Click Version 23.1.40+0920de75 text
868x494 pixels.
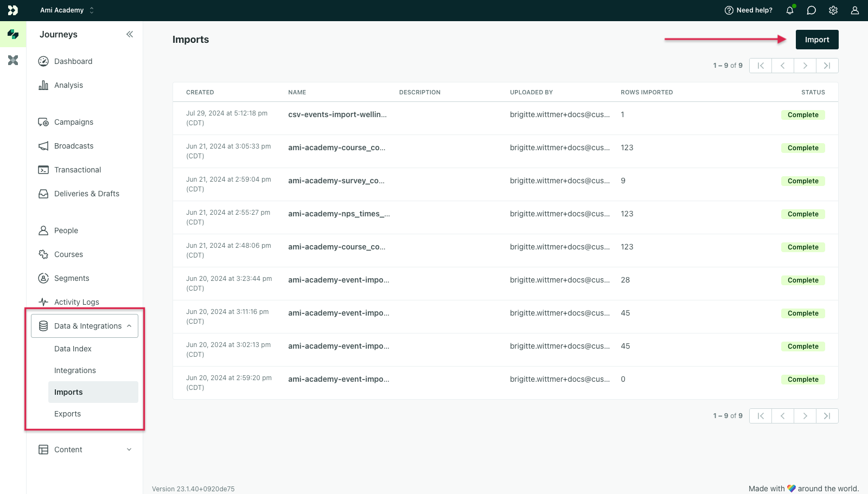click(x=193, y=489)
